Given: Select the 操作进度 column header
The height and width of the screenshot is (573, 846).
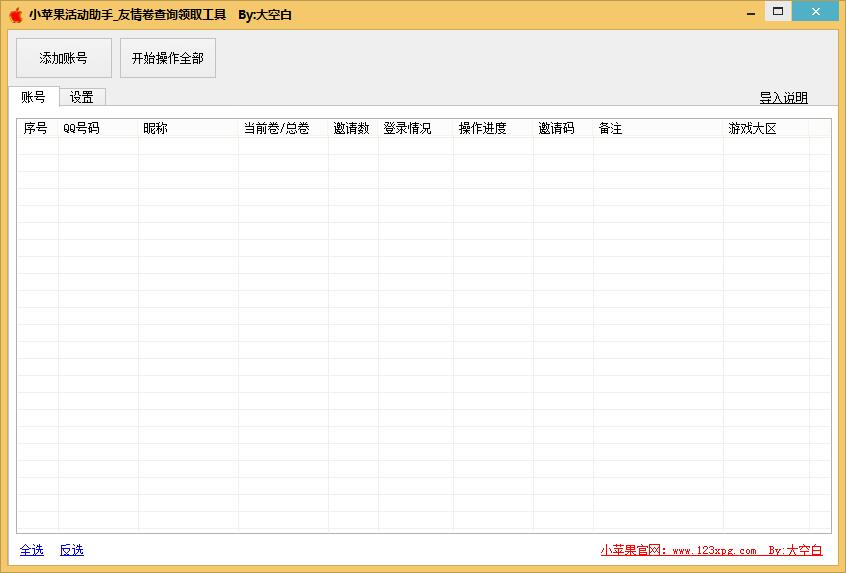Looking at the screenshot, I should pos(483,129).
